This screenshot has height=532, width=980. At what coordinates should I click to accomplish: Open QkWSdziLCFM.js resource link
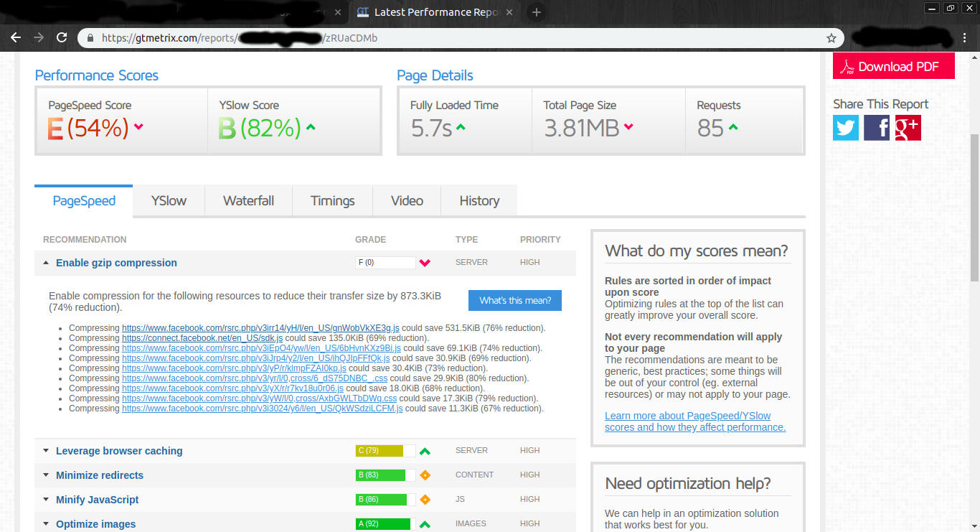[x=263, y=409]
